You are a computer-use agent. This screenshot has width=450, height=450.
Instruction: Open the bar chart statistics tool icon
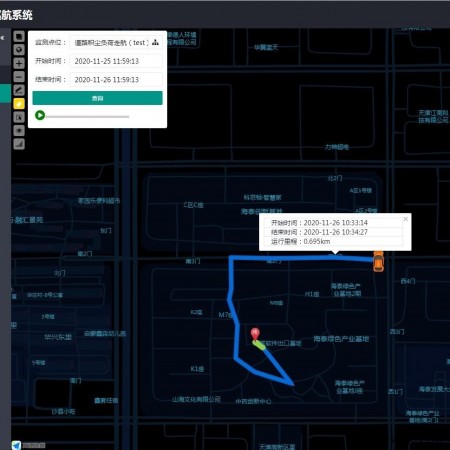19,144
